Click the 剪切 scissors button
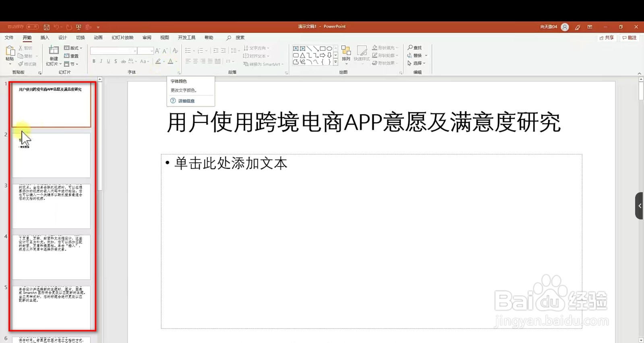644x343 pixels. click(25, 48)
